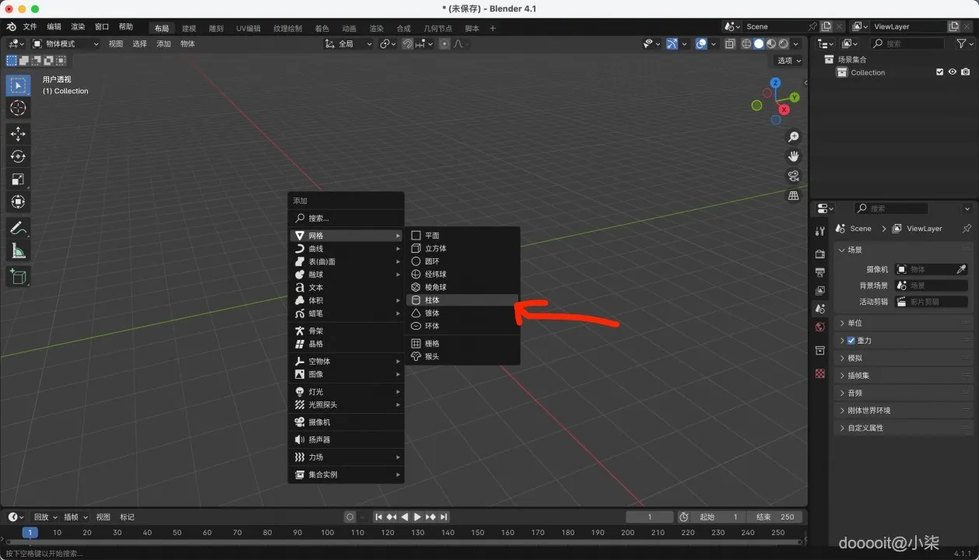
Task: Expand the 插帧集 panel
Action: coord(904,376)
